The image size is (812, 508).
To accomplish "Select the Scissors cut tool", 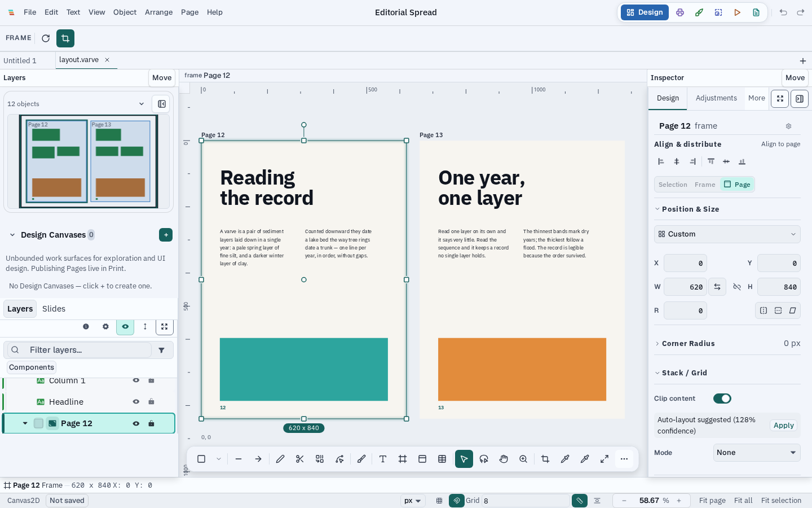I will coord(300,459).
